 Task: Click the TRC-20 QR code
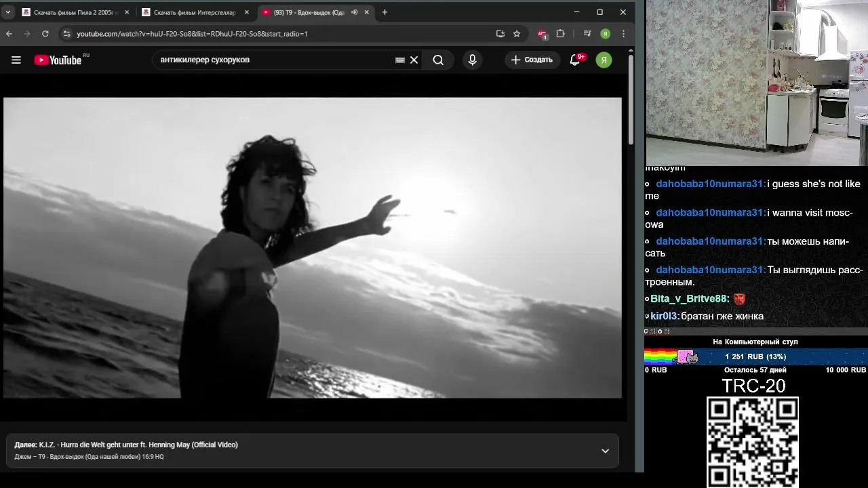click(x=753, y=442)
